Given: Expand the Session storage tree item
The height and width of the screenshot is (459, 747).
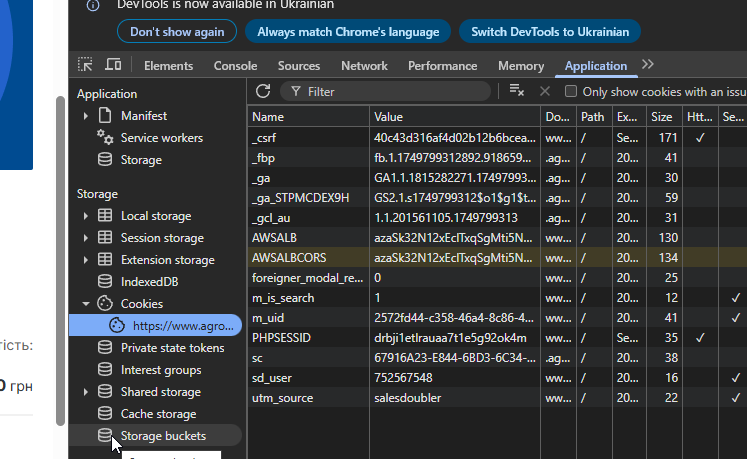Looking at the screenshot, I should coord(86,238).
